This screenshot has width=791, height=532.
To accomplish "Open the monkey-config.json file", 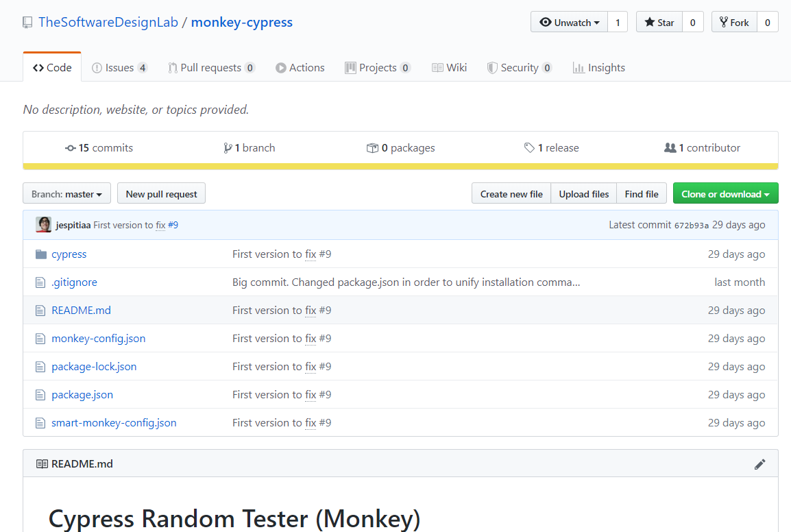I will click(x=99, y=339).
